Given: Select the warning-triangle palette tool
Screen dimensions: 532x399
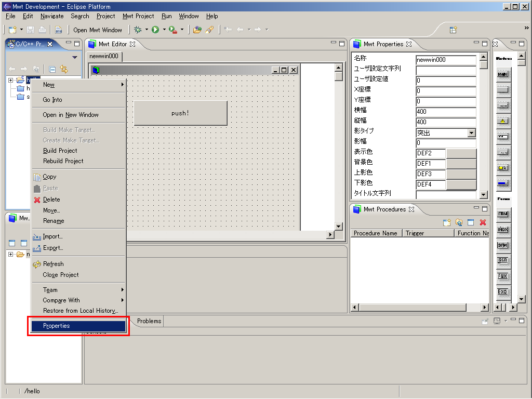Looking at the screenshot, I should pos(503,121).
